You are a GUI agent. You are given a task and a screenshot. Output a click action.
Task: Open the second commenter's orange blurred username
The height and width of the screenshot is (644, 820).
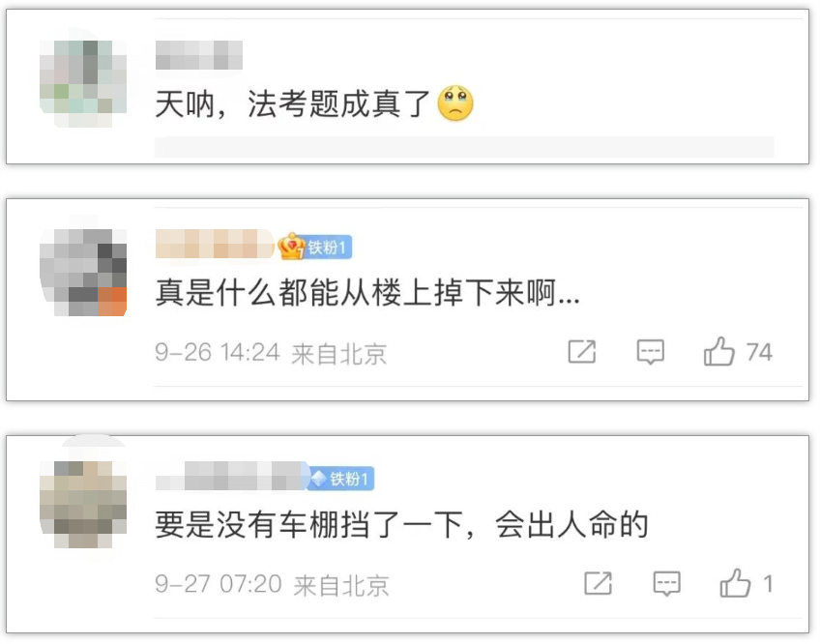pos(215,244)
